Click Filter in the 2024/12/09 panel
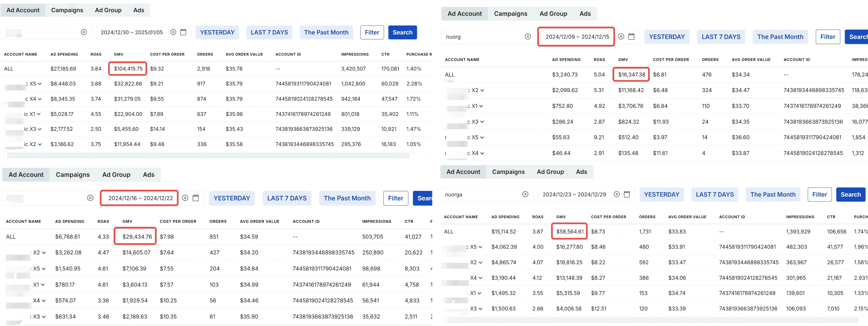868x326 pixels. [x=828, y=37]
